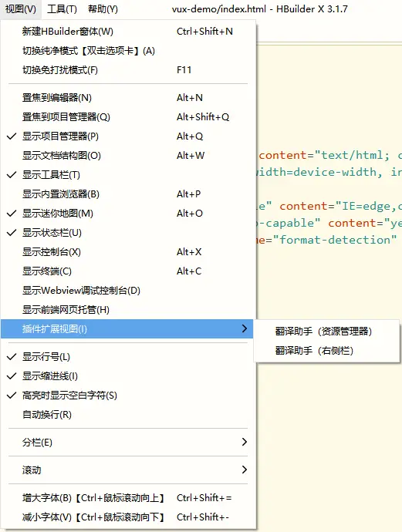Select 显示Webview调试控制台(D)
This screenshot has width=402, height=532.
127,291
